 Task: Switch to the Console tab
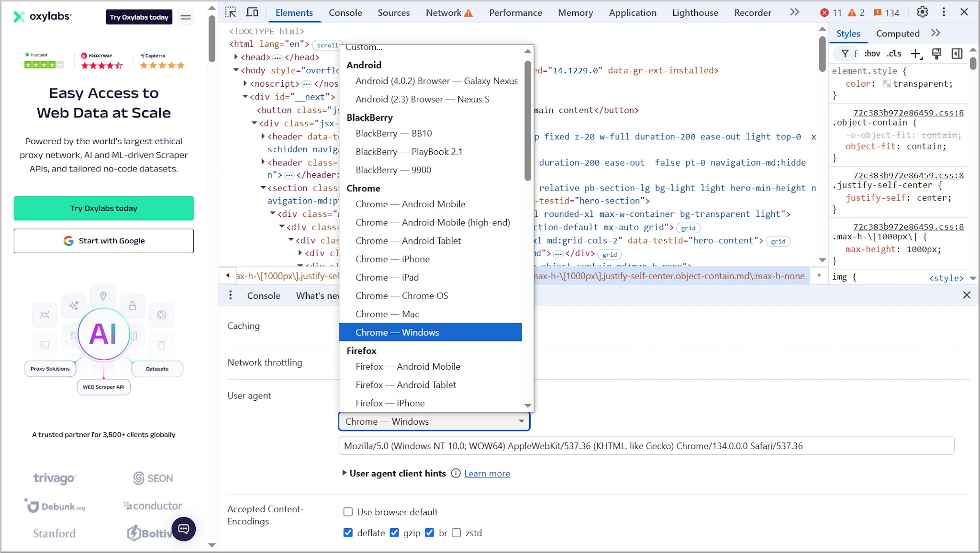click(x=345, y=13)
